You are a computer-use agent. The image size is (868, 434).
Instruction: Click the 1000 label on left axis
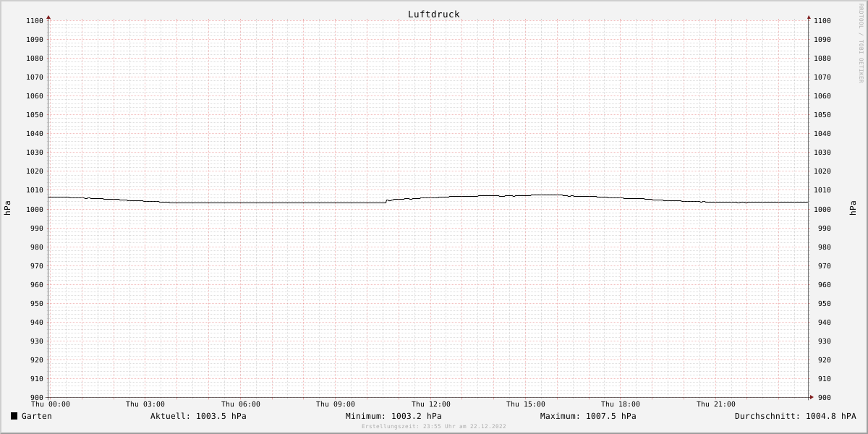click(x=35, y=210)
